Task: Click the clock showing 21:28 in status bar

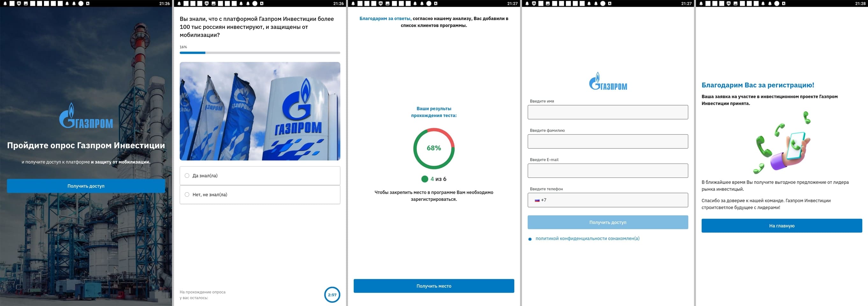Action: pyautogui.click(x=860, y=4)
